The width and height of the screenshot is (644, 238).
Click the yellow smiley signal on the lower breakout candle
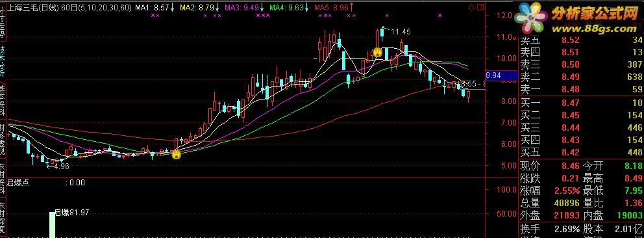(176, 155)
